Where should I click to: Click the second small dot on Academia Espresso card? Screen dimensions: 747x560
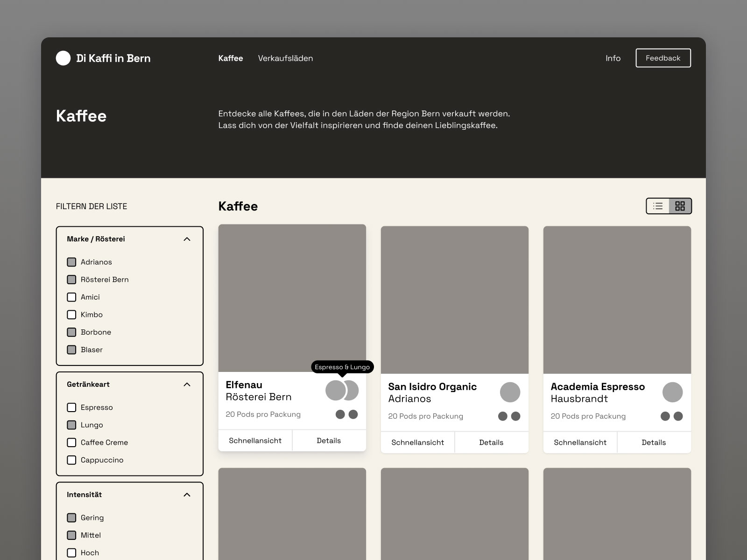[x=678, y=416]
